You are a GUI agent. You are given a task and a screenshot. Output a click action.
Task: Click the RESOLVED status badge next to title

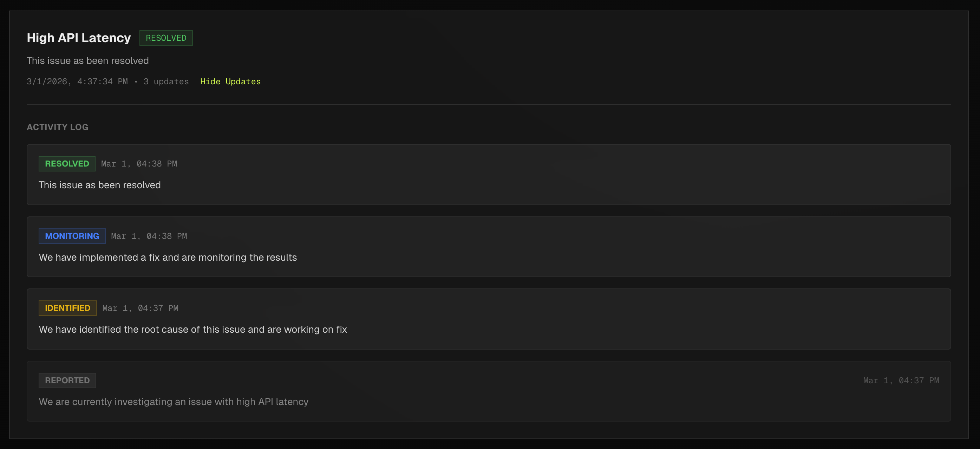click(x=166, y=38)
